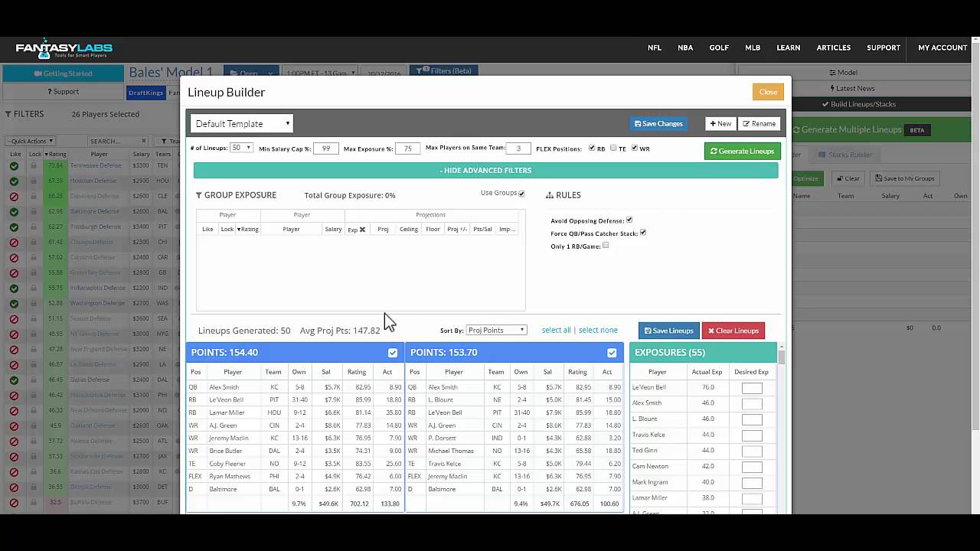Image resolution: width=980 pixels, height=551 pixels.
Task: Toggle TE flex position checkbox
Action: coord(613,148)
